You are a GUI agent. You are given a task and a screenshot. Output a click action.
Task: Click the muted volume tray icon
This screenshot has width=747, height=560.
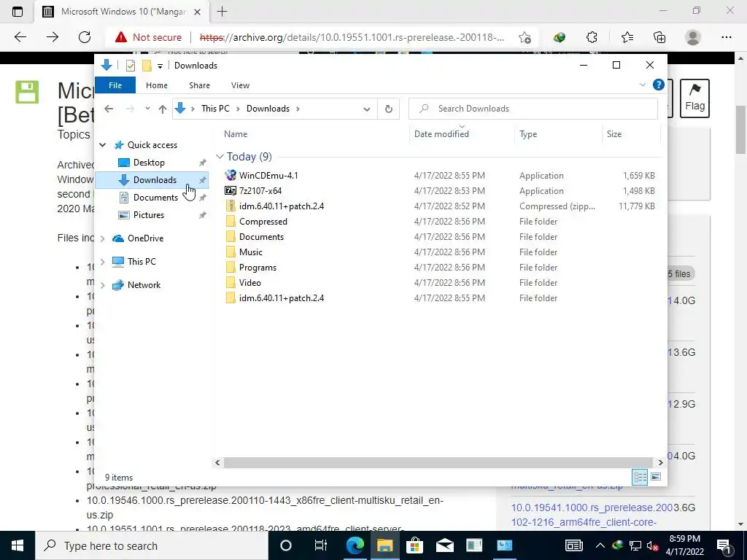pyautogui.click(x=653, y=545)
